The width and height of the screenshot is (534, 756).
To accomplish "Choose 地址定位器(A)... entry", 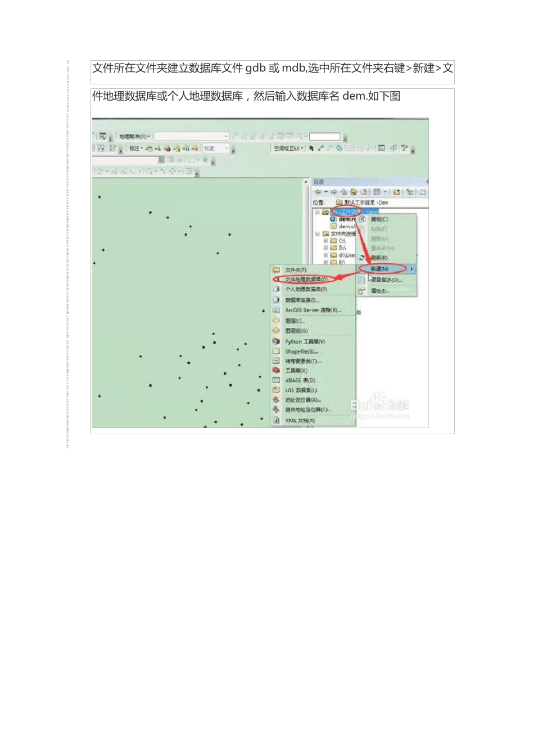I will [x=313, y=400].
